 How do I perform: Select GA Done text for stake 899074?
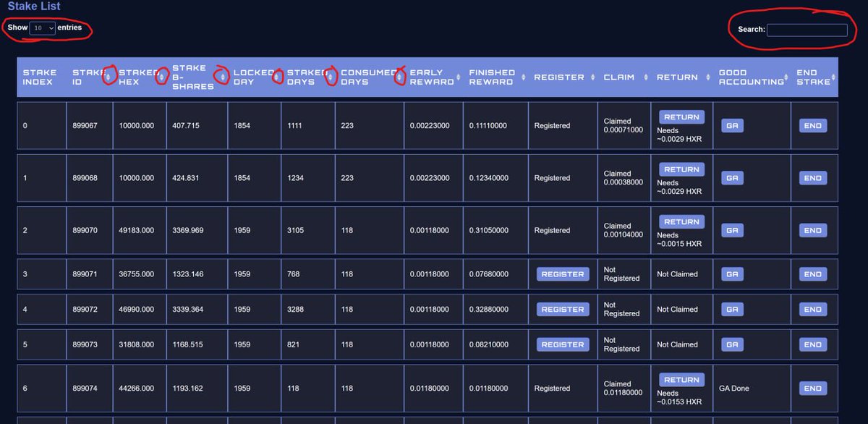pyautogui.click(x=734, y=389)
